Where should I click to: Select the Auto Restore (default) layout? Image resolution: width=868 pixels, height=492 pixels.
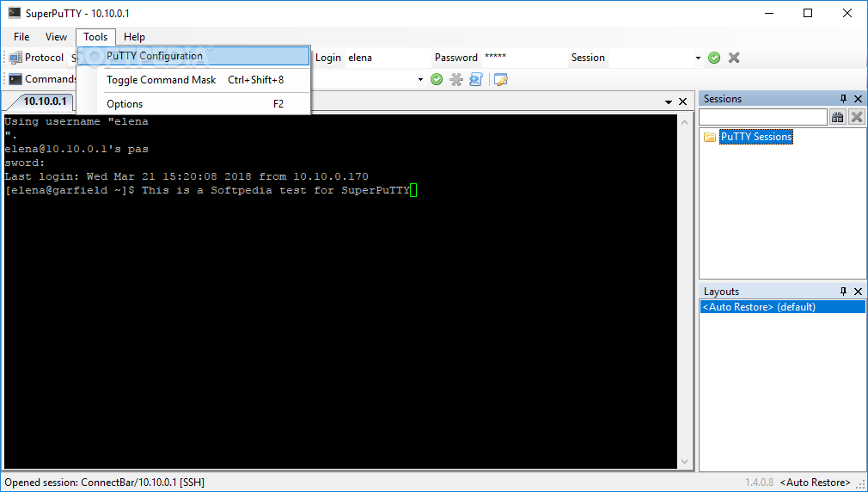782,307
